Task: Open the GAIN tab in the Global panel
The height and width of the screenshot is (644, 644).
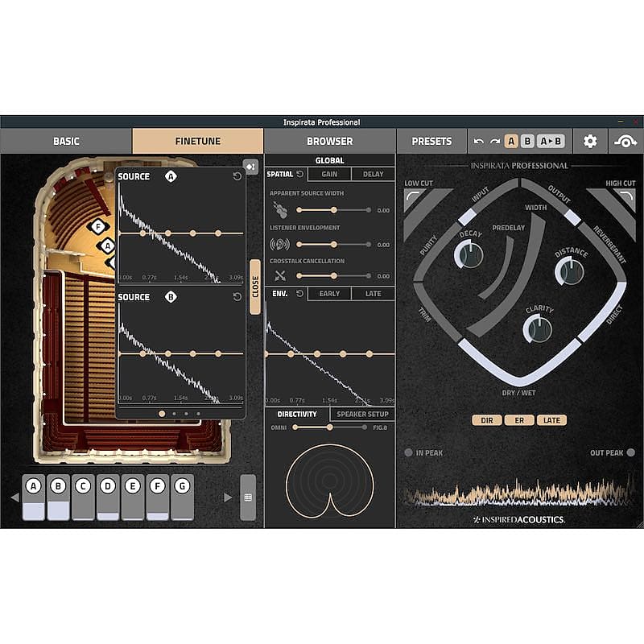Action: point(330,173)
